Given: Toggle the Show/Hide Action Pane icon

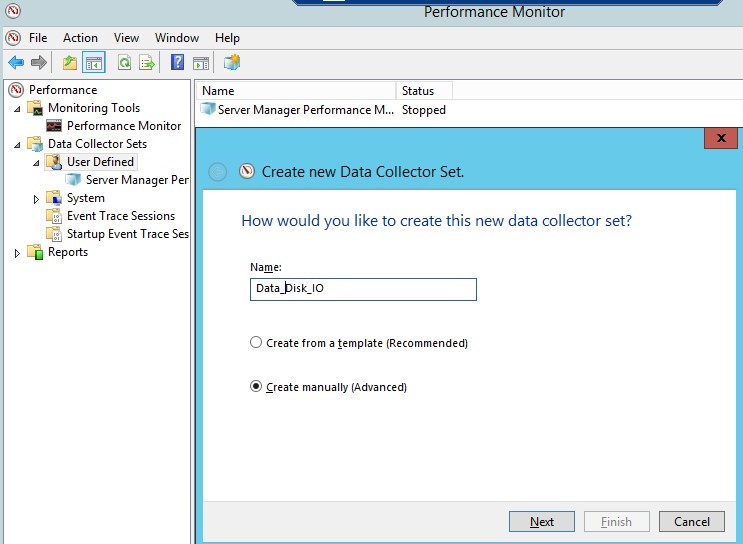Looking at the screenshot, I should (200, 63).
